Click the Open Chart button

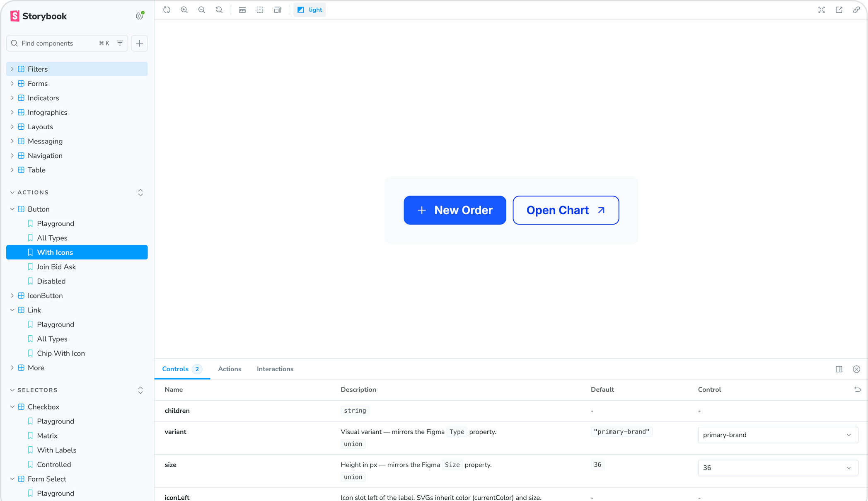[x=566, y=210]
